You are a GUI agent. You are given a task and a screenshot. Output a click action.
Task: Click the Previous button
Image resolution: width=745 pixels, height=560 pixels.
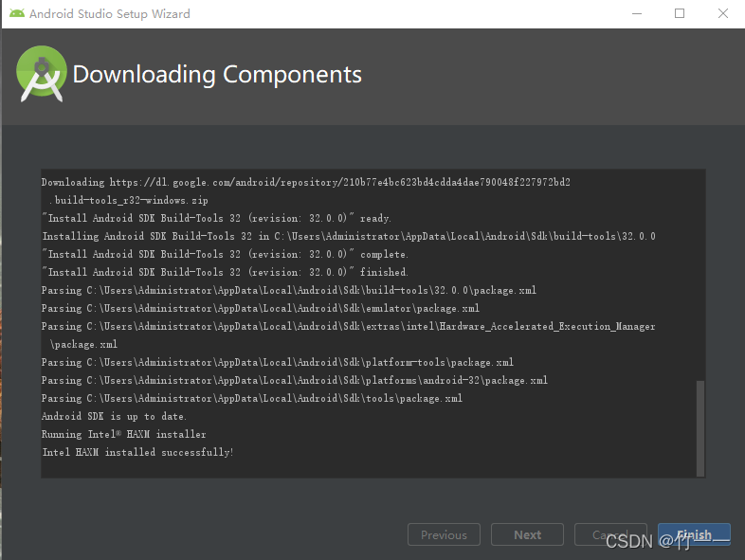[x=444, y=534]
